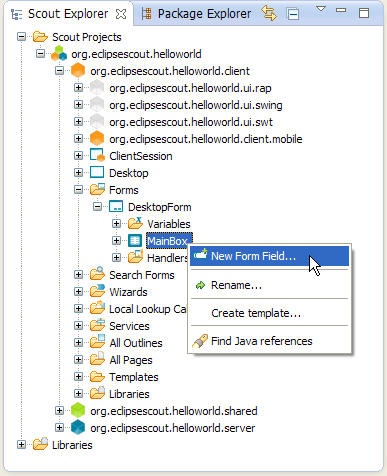The width and height of the screenshot is (387, 476).
Task: Collapse the helloworld.client node
Action: click(59, 70)
